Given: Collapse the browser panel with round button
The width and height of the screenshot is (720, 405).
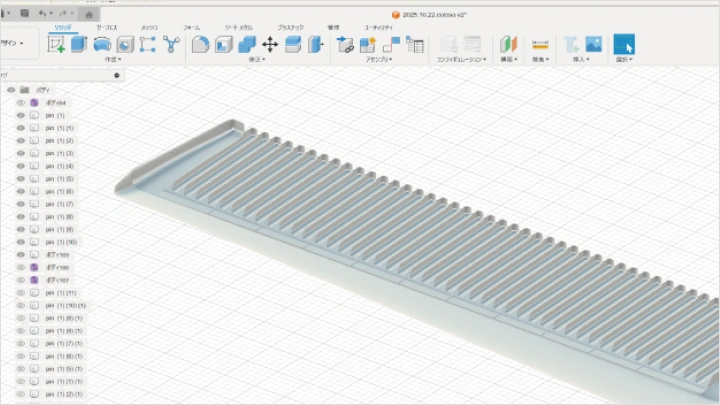Looking at the screenshot, I should 117,75.
